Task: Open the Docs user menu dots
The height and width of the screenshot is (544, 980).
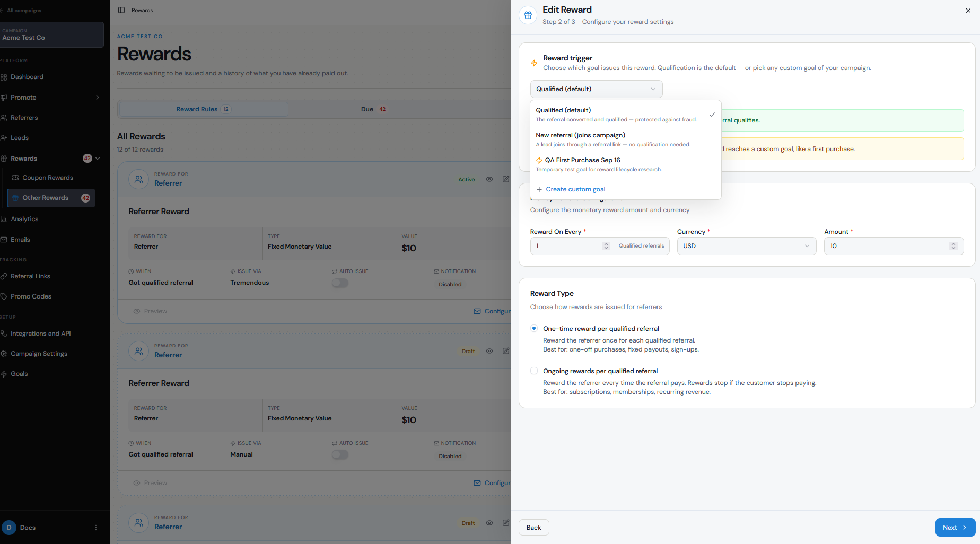Action: click(x=96, y=528)
